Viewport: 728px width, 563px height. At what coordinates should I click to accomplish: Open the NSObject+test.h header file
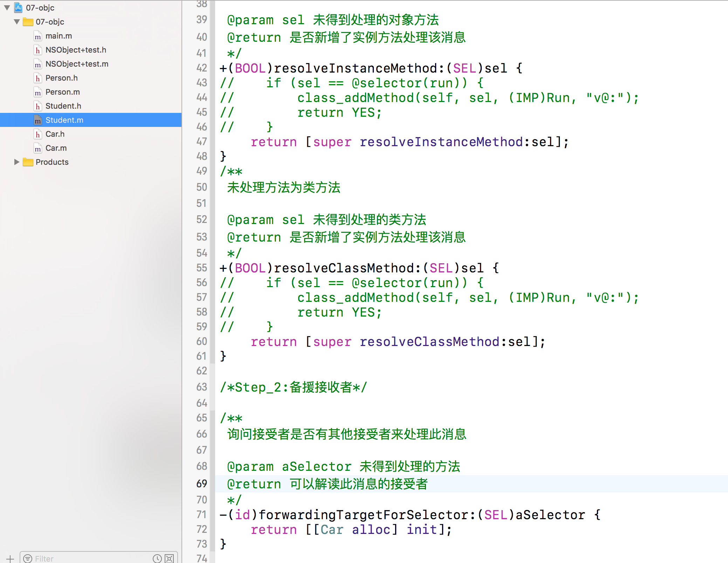pos(76,50)
